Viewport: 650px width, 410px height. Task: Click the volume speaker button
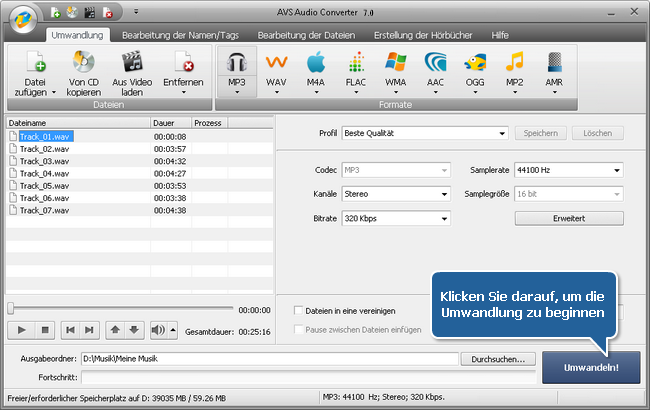pyautogui.click(x=158, y=329)
